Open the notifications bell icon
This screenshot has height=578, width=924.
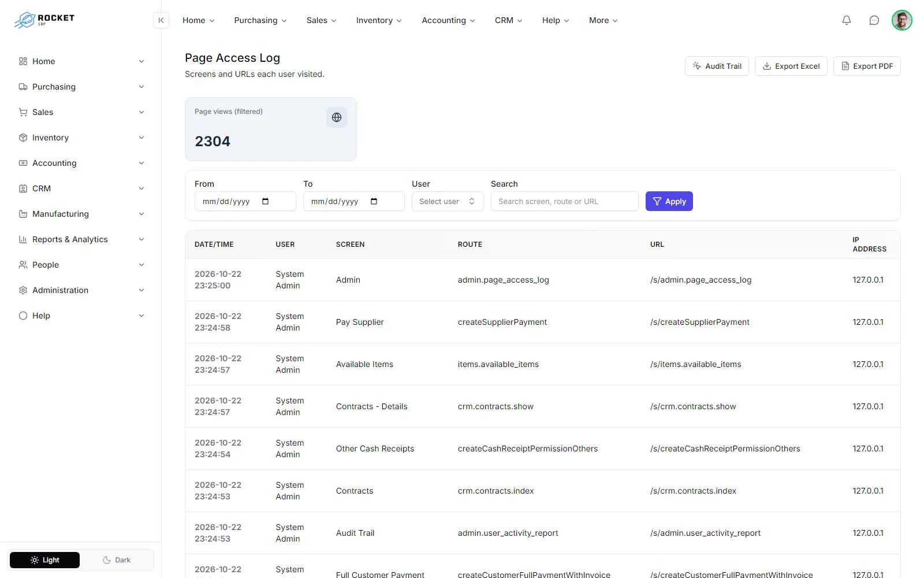pyautogui.click(x=847, y=20)
